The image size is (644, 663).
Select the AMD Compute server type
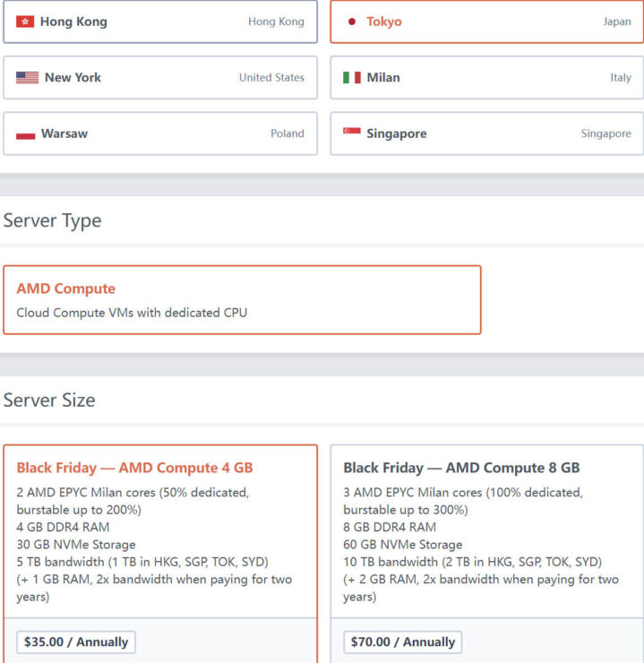pos(242,300)
